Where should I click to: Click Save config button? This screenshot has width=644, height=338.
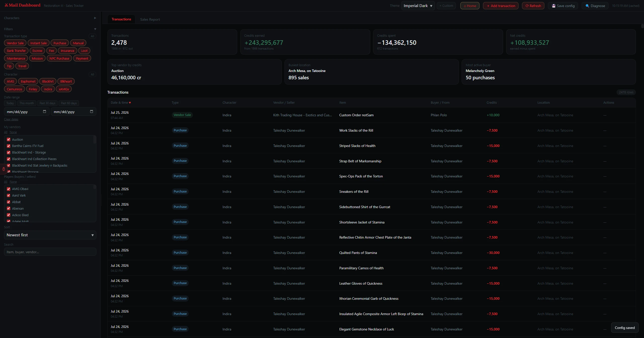coord(563,6)
